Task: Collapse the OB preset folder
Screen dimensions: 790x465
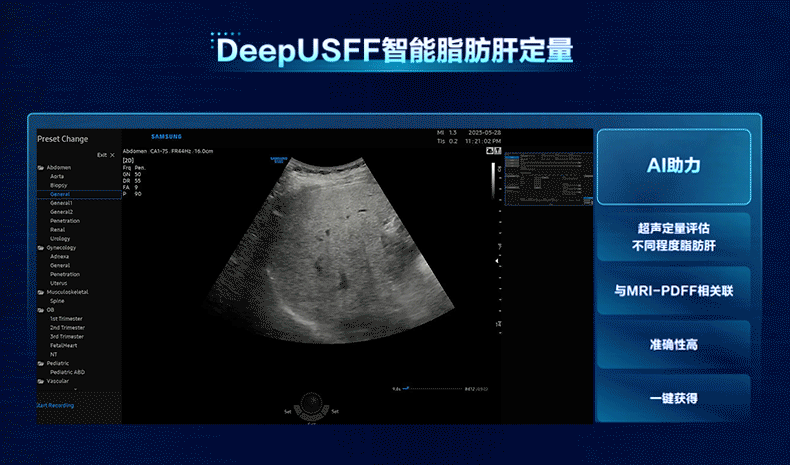Action: [41, 310]
